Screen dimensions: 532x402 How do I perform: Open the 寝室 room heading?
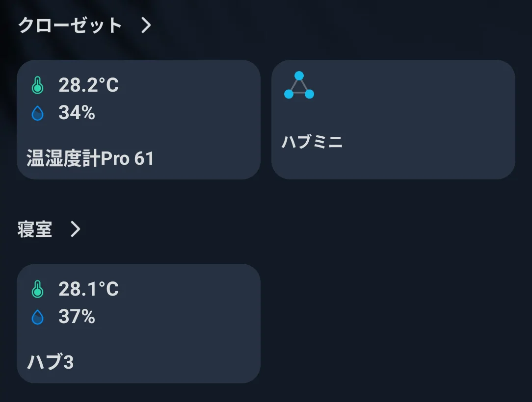pos(35,229)
